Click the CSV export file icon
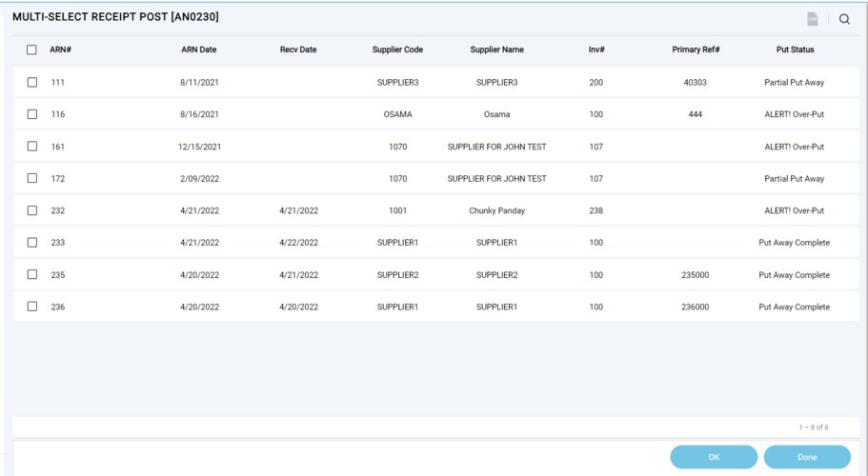 pyautogui.click(x=812, y=18)
